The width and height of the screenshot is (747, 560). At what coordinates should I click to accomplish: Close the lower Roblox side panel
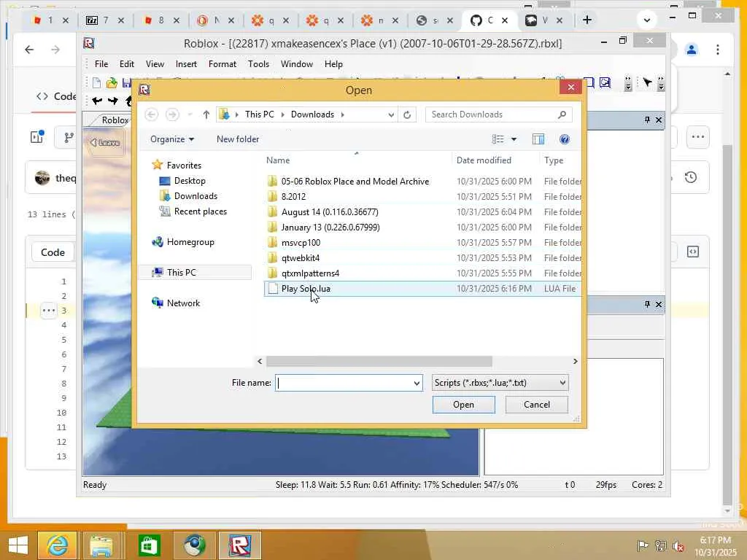coord(659,304)
